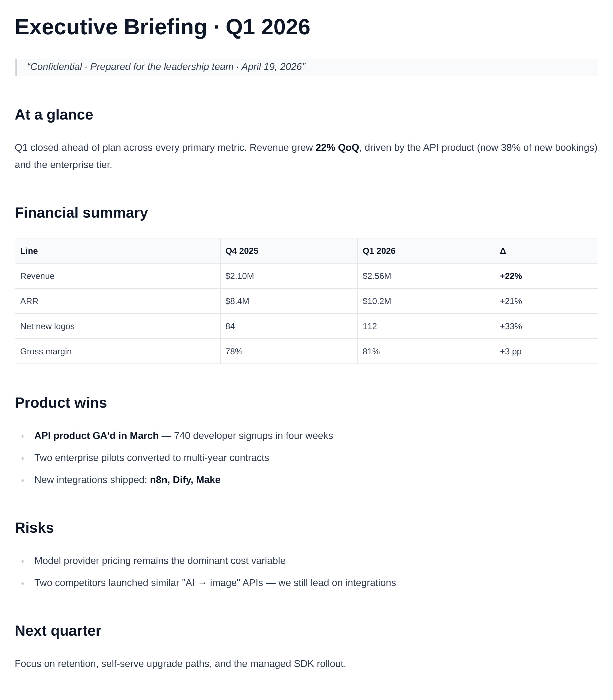Screen dimensions: 613x700
Task: Click the Q1 2026 column header
Action: (x=379, y=251)
